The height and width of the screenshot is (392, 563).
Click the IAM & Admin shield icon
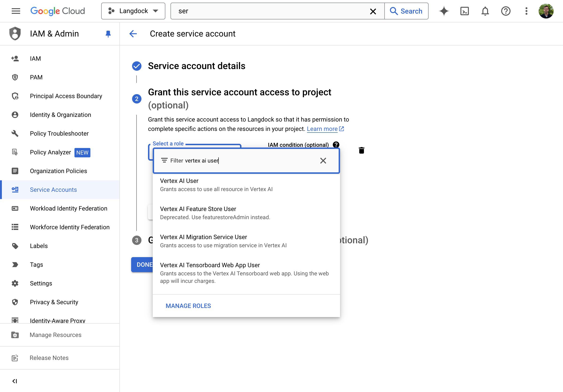click(15, 33)
